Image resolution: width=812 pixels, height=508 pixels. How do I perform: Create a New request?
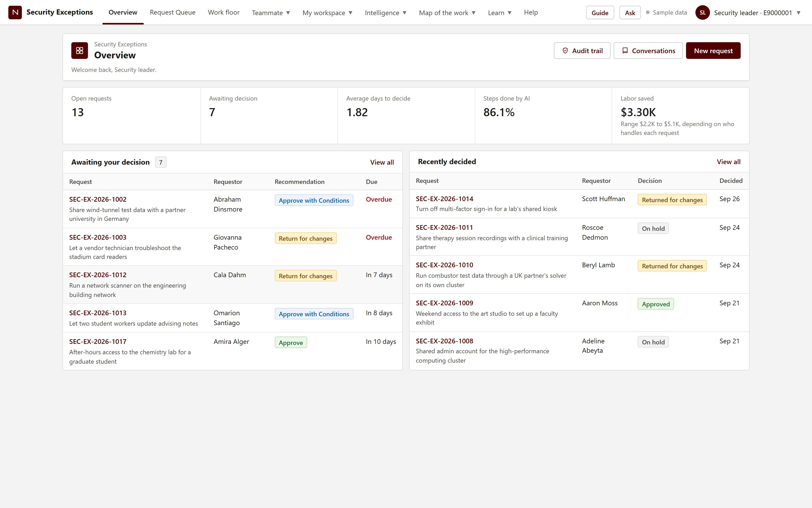[x=713, y=50]
